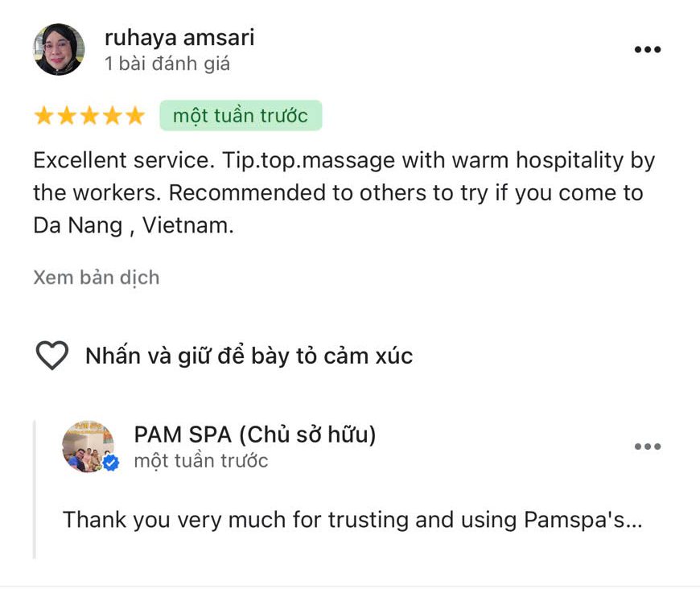Viewport: 700px width, 589px height.
Task: Open the three-dot menu on PAM SPA's reply
Action: (x=648, y=446)
